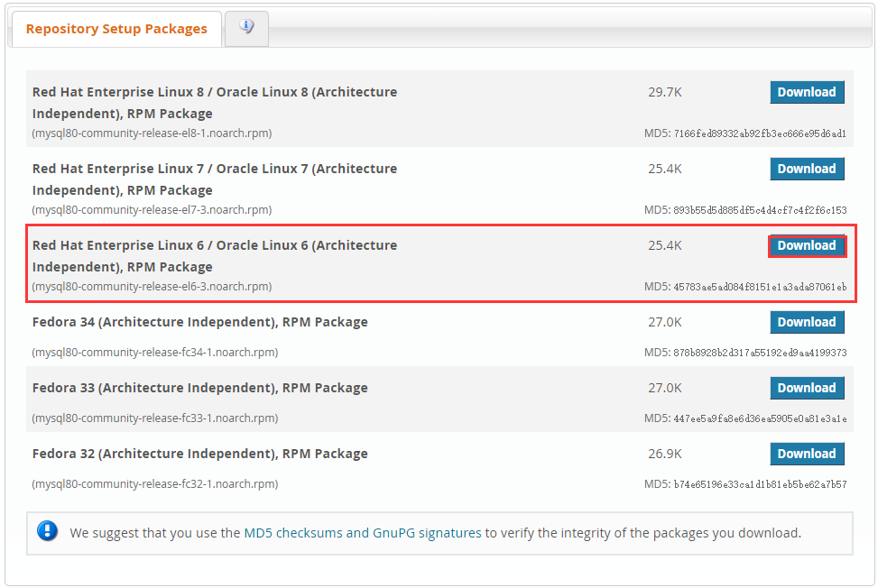878x588 pixels.
Task: Click the el8-1.noarch.rpm file name
Action: [x=152, y=133]
